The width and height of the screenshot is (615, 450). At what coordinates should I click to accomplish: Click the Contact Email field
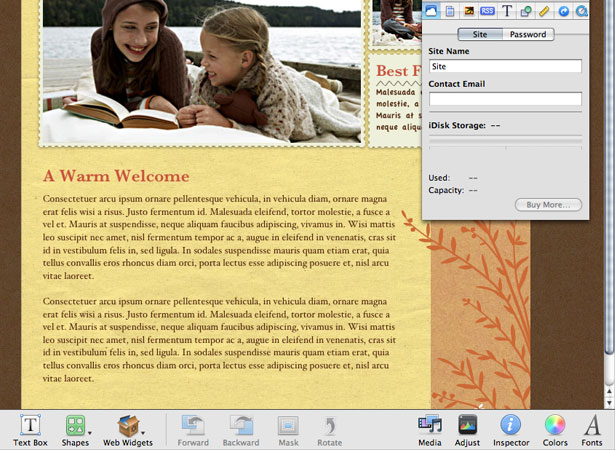[505, 99]
